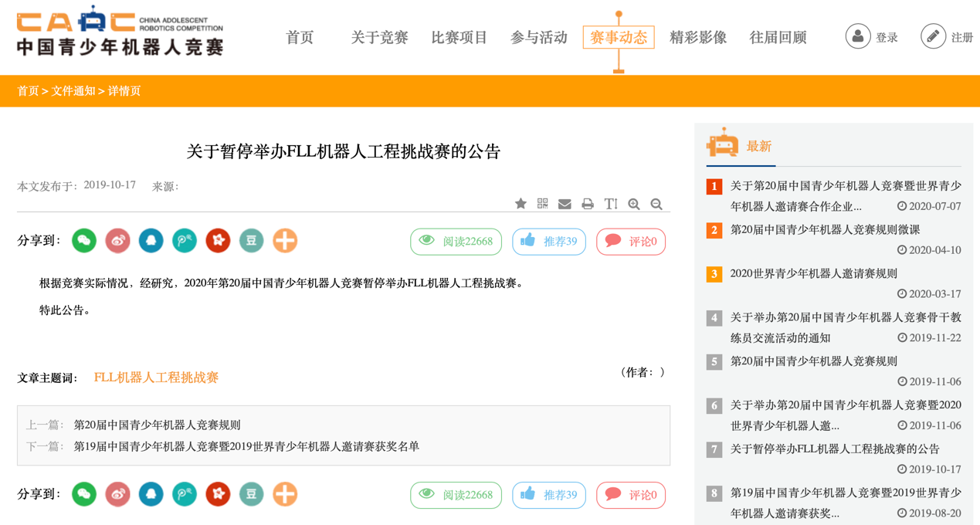Click the email envelope icon
980x525 pixels.
tap(565, 204)
